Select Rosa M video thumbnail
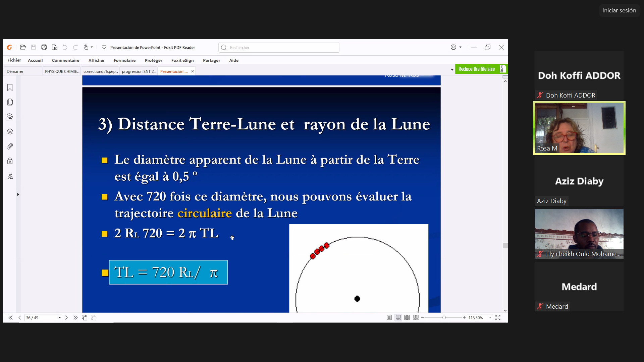The width and height of the screenshot is (644, 362). 579,128
